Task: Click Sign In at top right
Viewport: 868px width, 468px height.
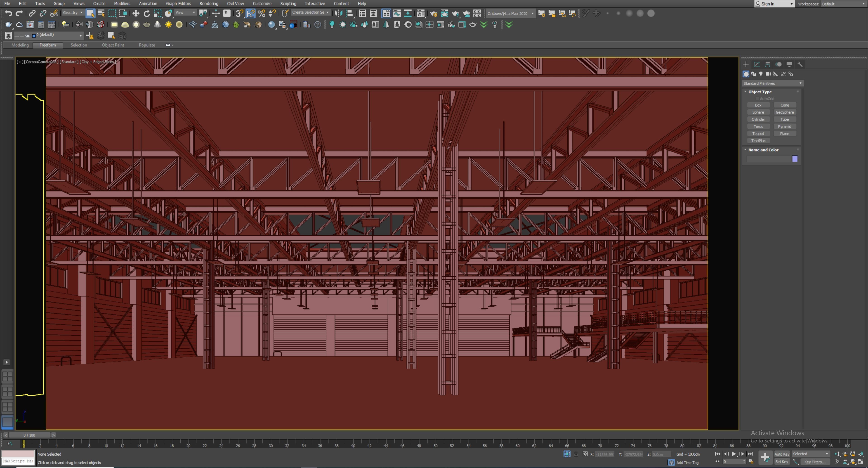Action: pos(774,4)
